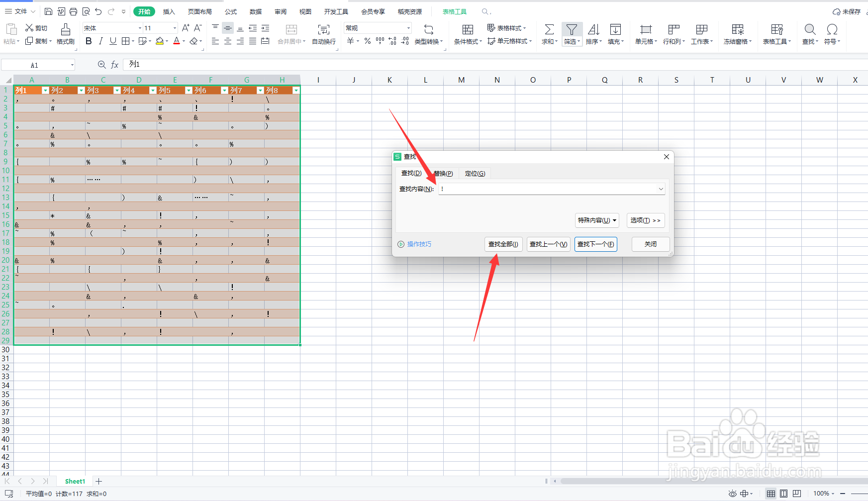Click the fx insert function icon

coord(114,65)
